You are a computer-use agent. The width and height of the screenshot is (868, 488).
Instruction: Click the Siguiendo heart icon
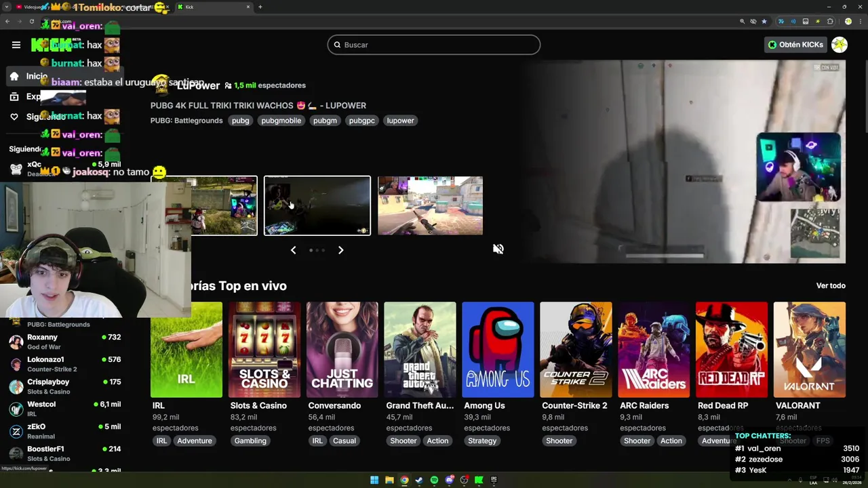pos(14,117)
